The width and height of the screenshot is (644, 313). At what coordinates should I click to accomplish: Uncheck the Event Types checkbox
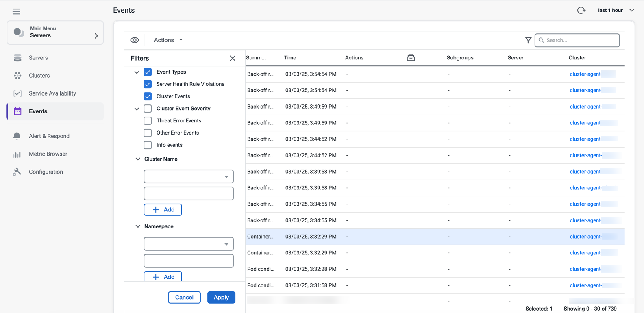pos(148,72)
